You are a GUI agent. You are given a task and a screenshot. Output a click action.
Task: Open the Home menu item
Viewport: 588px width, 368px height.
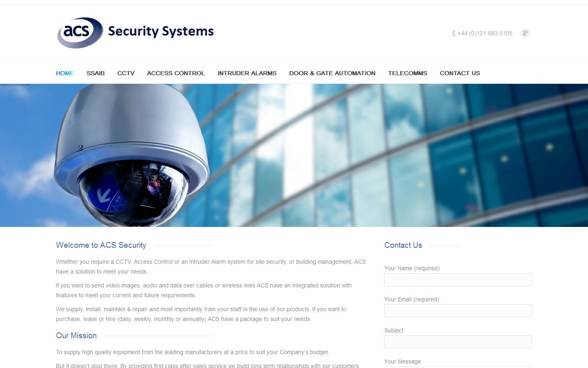[65, 73]
